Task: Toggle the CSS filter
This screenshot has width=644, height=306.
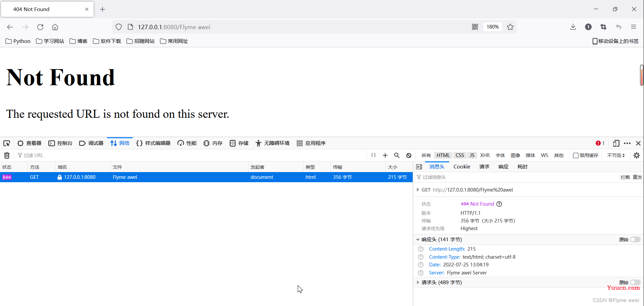Action: coord(460,155)
